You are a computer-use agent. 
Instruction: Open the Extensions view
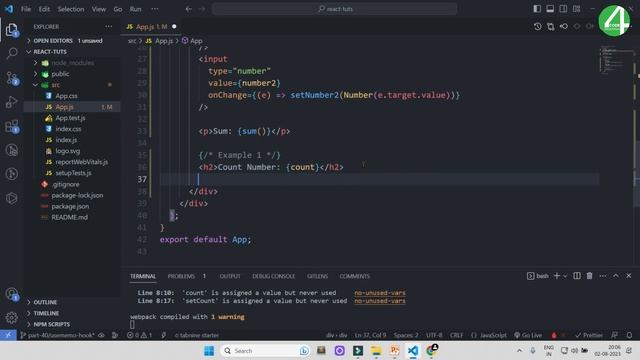click(12, 126)
